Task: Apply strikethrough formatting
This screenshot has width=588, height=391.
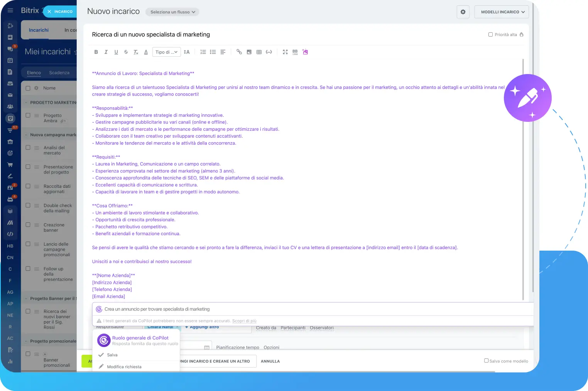Action: click(126, 52)
